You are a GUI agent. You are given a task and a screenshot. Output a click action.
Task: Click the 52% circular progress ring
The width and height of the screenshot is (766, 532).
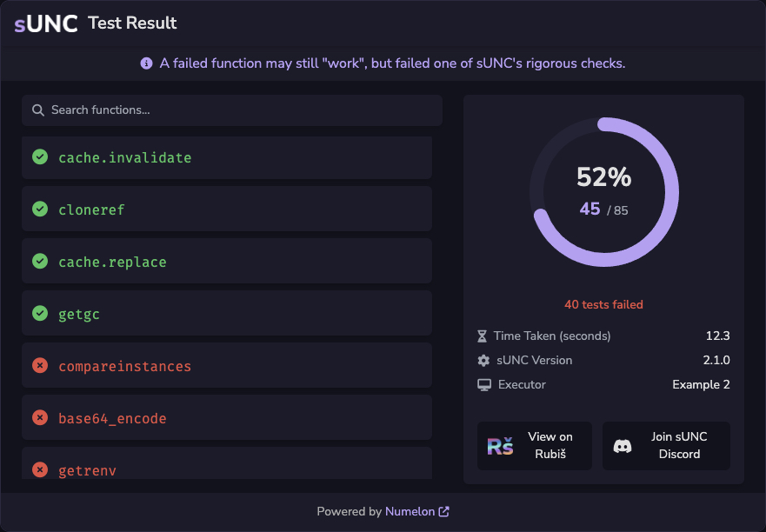604,192
